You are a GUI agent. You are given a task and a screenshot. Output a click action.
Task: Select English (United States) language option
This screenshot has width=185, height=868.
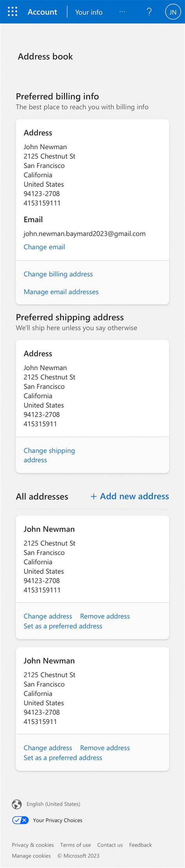[53, 804]
